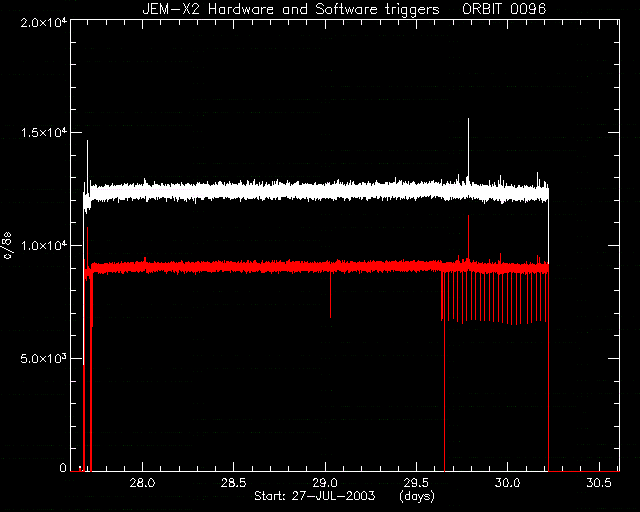Click the 28.0 x-axis tick label
Screen dimensions: 640x512
(x=142, y=483)
